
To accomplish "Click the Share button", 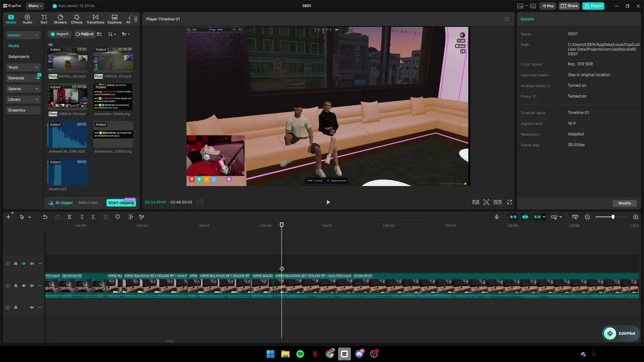I will 570,6.
